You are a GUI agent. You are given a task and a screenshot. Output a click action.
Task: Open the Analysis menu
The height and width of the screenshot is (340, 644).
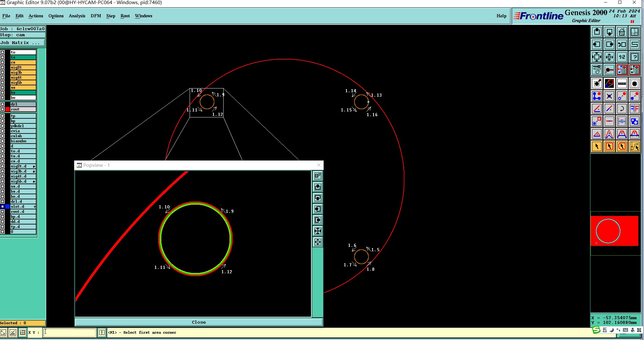pyautogui.click(x=77, y=16)
